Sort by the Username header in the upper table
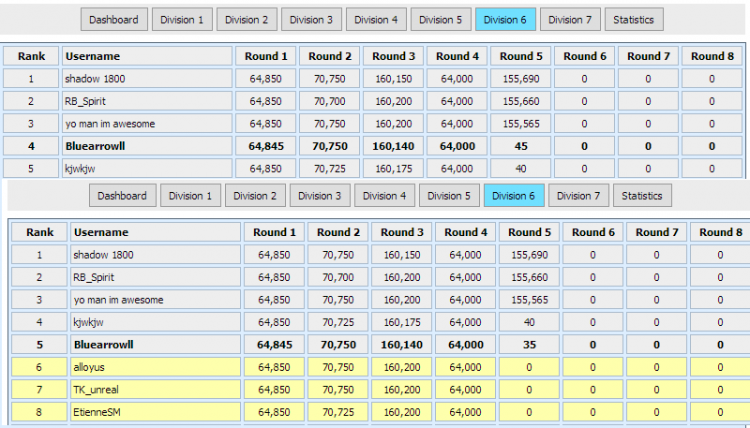This screenshot has height=428, width=750. 145,56
